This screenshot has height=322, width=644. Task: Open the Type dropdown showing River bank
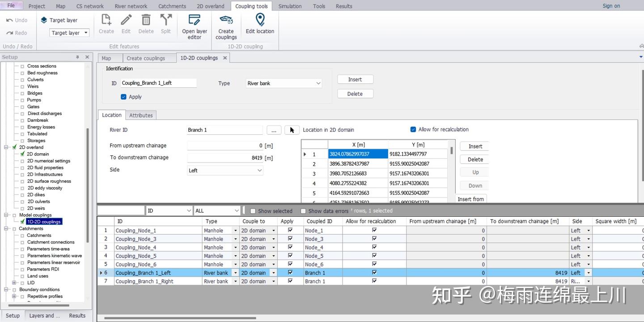[x=283, y=83]
